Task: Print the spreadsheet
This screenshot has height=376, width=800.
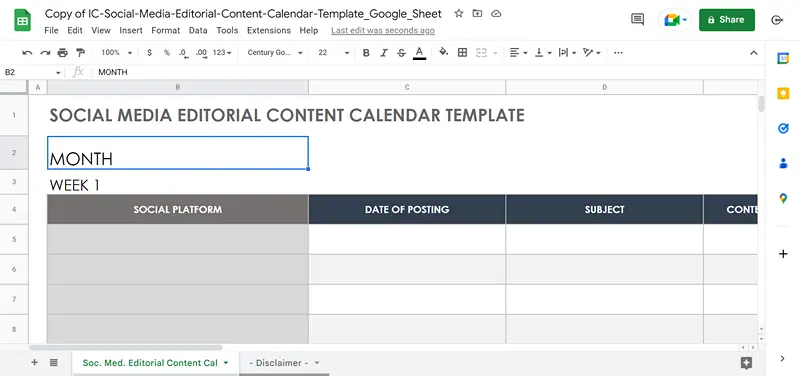Action: (62, 53)
